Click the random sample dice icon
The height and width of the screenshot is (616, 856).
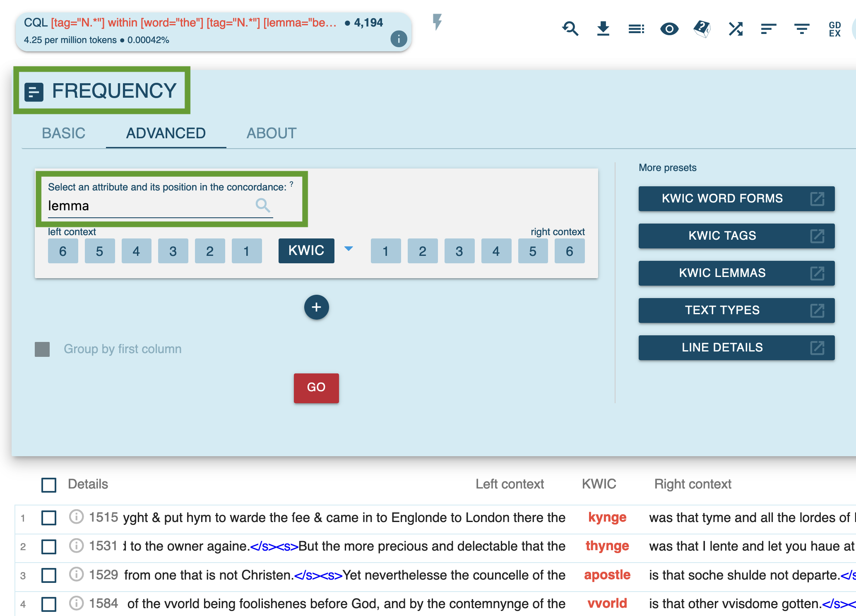(702, 29)
